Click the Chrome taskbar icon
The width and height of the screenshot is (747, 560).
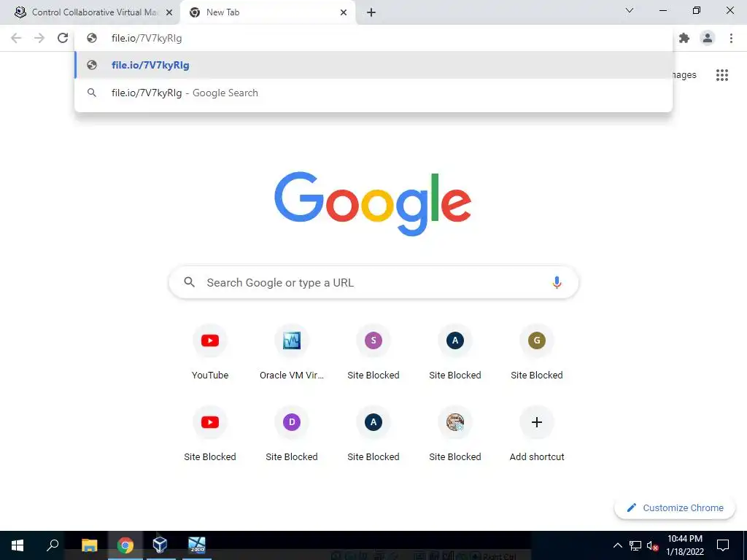click(125, 545)
